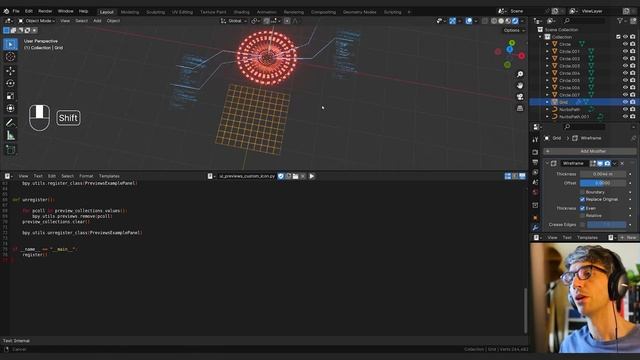Toggle Boundary checkbox in Wireframe modifier
Screen dimensions: 640x360
coord(582,192)
